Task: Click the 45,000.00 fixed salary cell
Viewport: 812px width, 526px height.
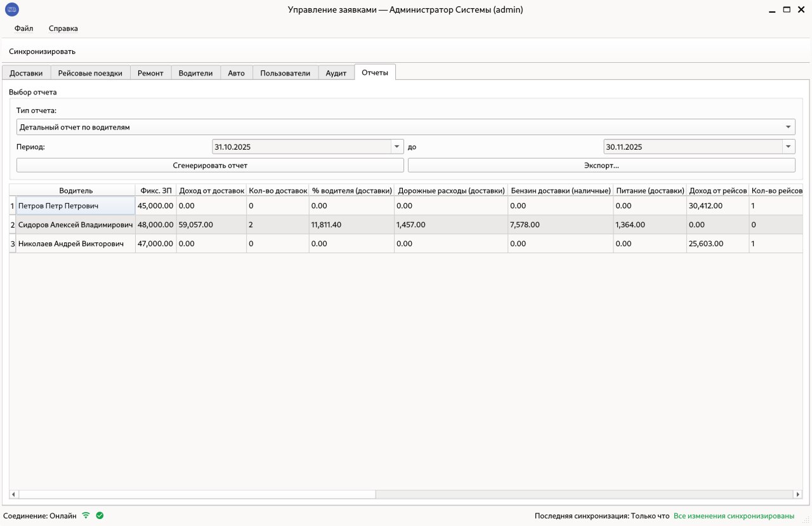Action: (156, 206)
